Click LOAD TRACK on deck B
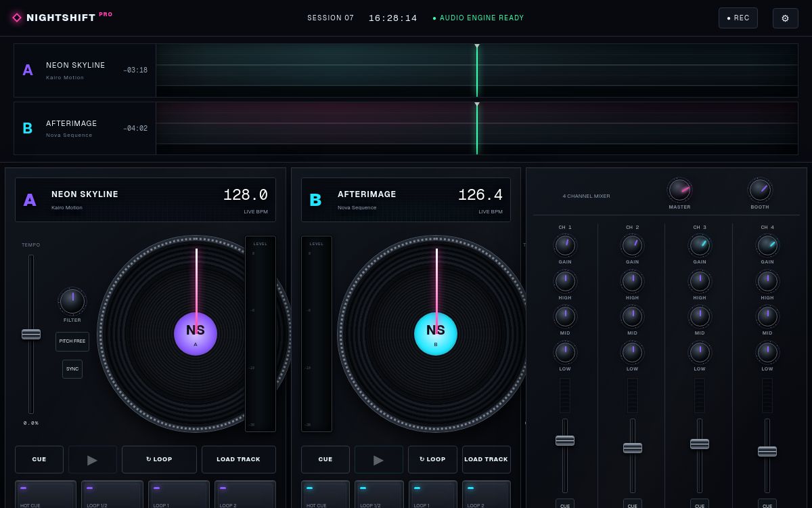Viewport: 812px width, 508px height. click(x=486, y=460)
